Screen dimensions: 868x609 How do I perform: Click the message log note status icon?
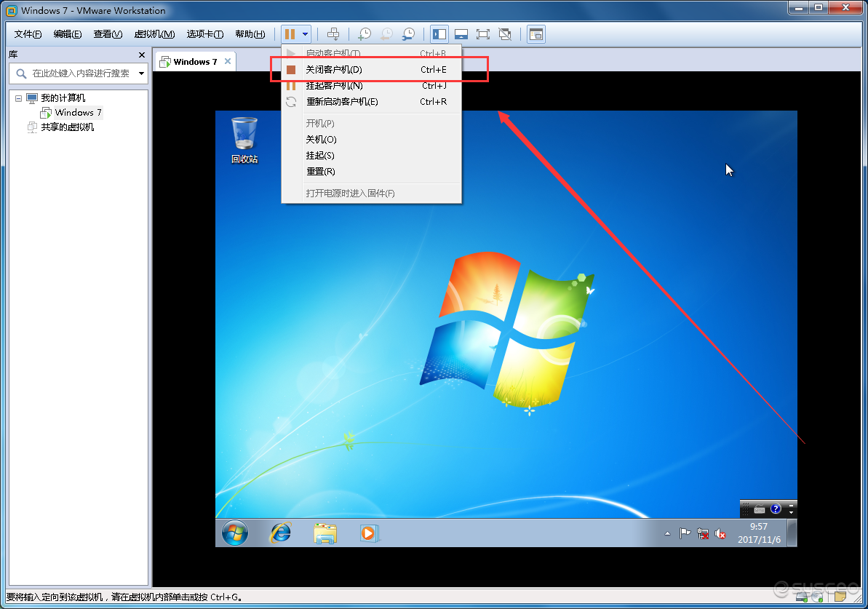click(840, 597)
